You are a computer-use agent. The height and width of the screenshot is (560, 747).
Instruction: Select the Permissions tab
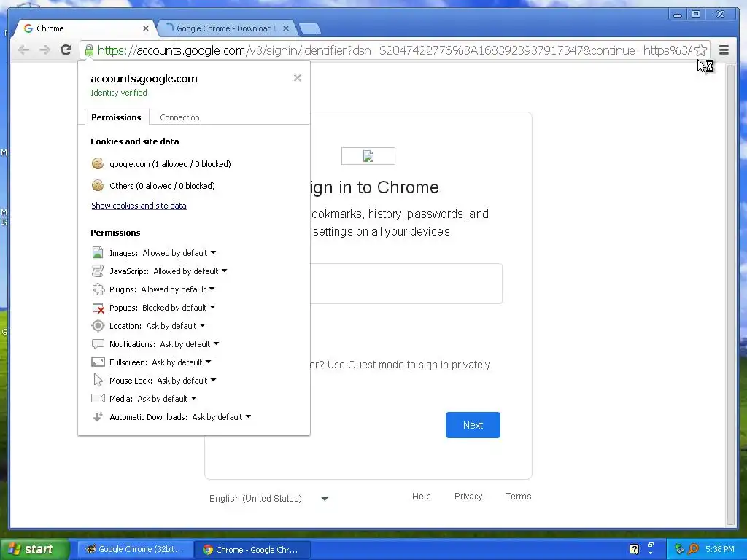(116, 117)
